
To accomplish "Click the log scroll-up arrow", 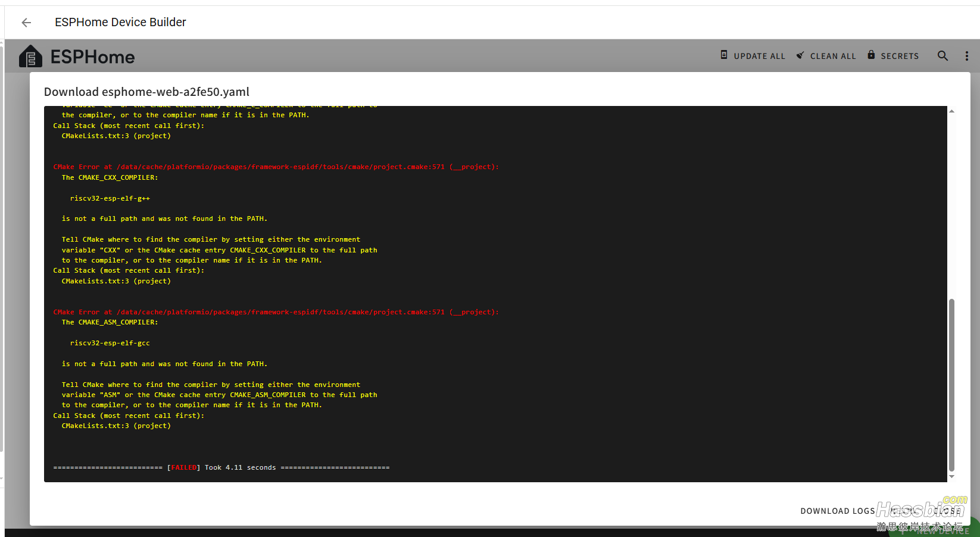I will tap(951, 111).
